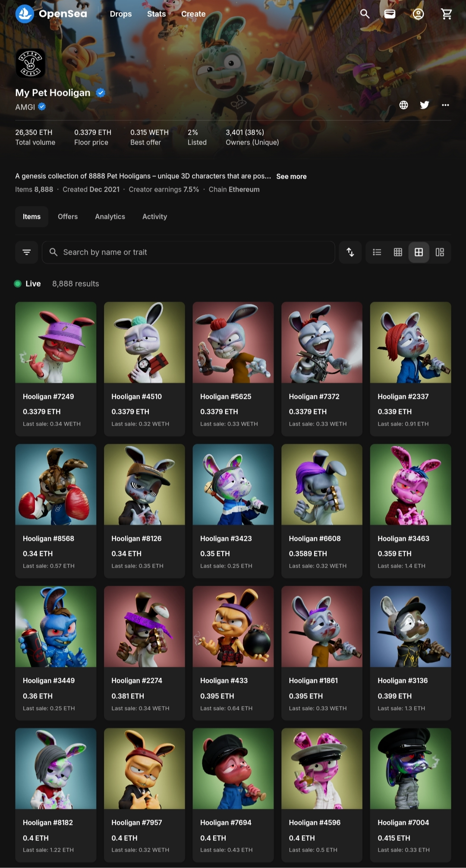The width and height of the screenshot is (466, 868).
Task: Open the sort order arrows button
Action: pyautogui.click(x=350, y=252)
